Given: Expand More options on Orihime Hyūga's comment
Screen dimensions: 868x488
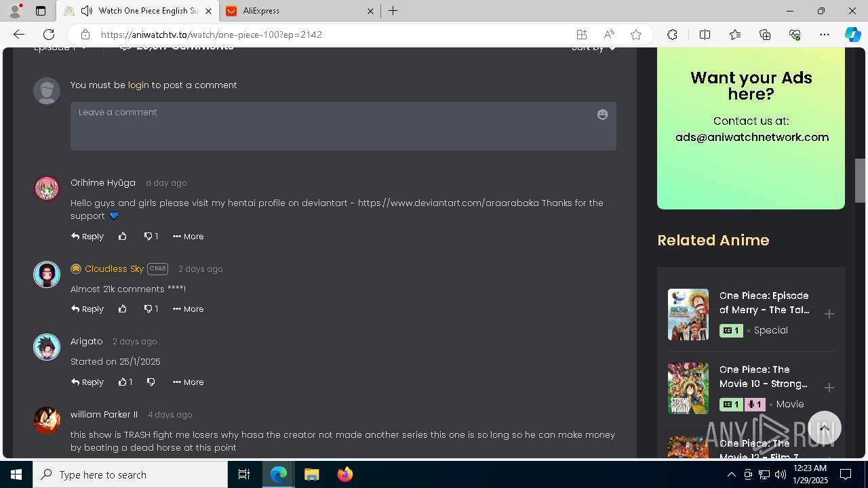Looking at the screenshot, I should (x=188, y=237).
